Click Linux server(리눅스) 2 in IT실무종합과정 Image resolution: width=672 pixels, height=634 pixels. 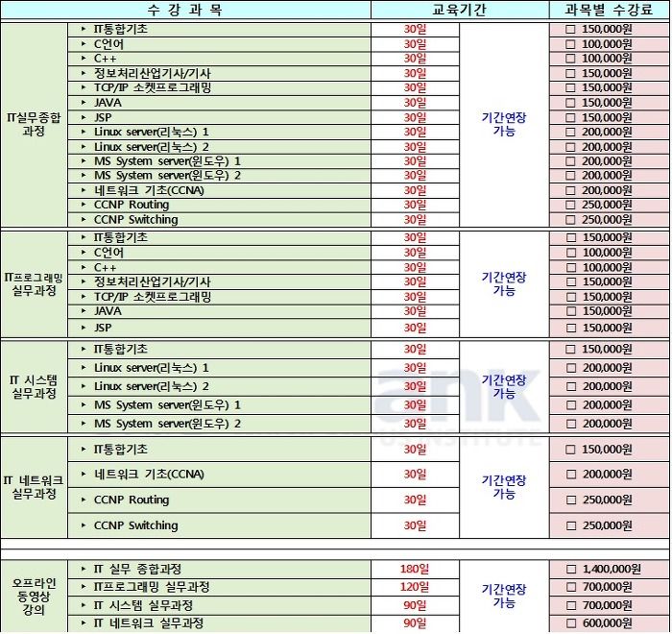click(x=152, y=147)
